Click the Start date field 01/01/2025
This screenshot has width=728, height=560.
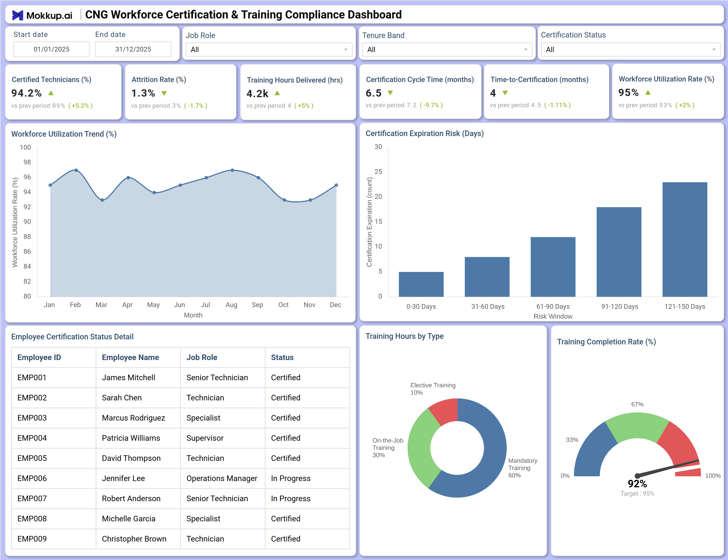click(51, 49)
